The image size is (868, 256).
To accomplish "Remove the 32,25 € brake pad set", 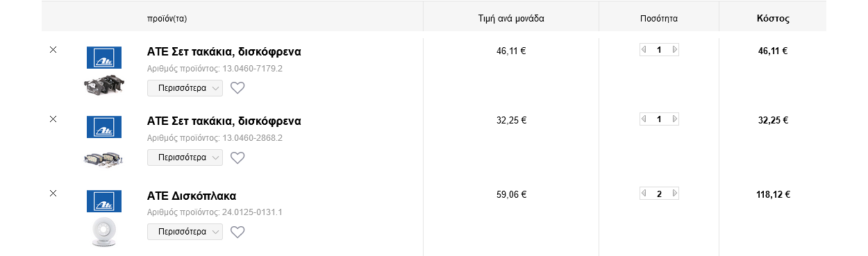I will click(x=53, y=119).
